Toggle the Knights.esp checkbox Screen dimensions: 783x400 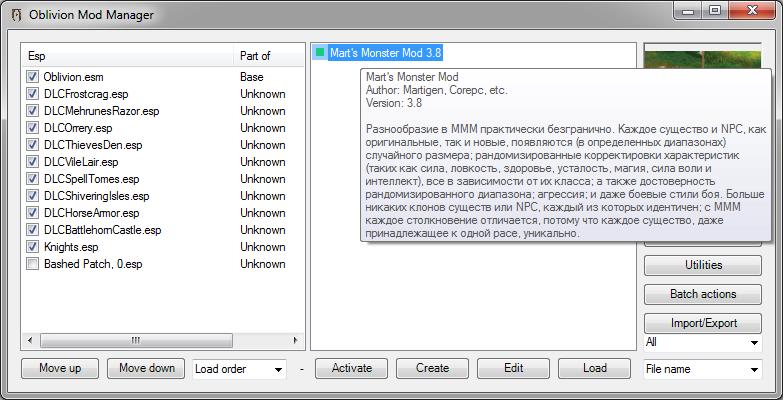[33, 247]
